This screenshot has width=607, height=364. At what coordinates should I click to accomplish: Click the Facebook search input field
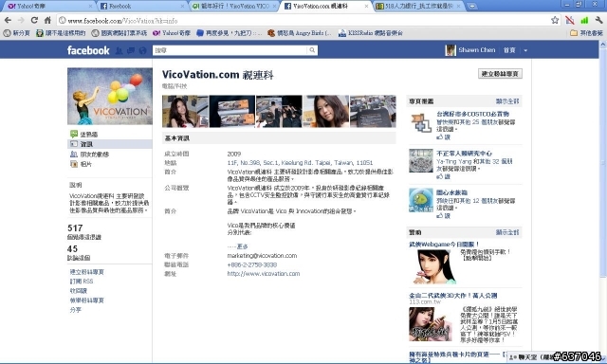pyautogui.click(x=230, y=50)
